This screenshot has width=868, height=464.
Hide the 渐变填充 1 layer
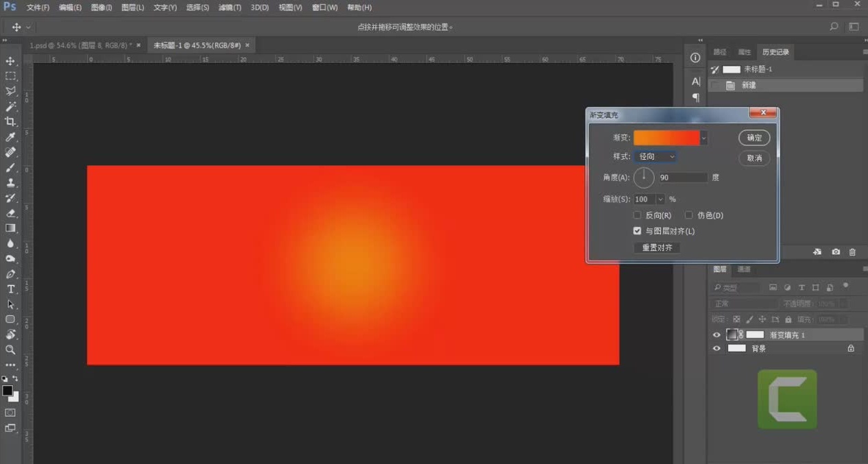(x=716, y=334)
